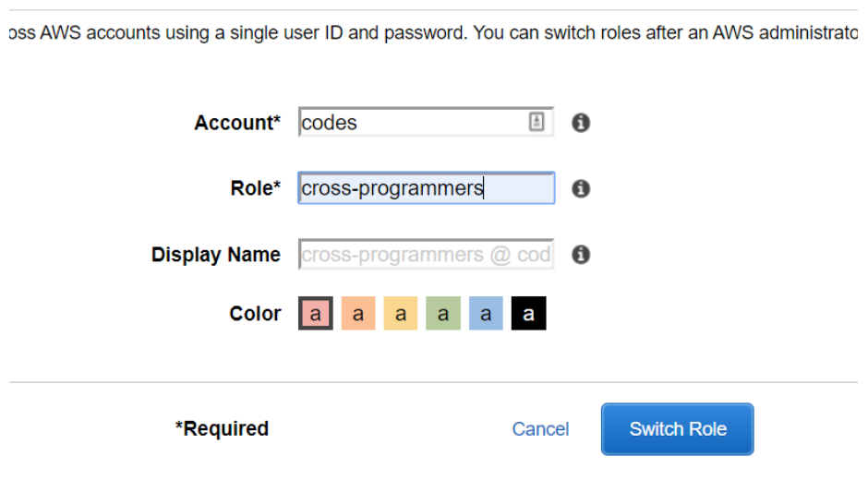
Task: Click the 'Display Name' label
Action: coord(216,255)
